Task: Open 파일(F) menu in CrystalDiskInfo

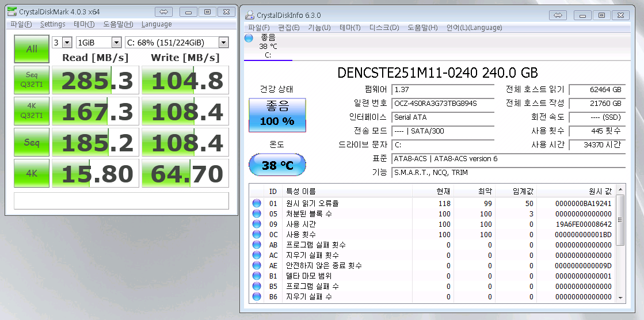Action: (x=259, y=28)
